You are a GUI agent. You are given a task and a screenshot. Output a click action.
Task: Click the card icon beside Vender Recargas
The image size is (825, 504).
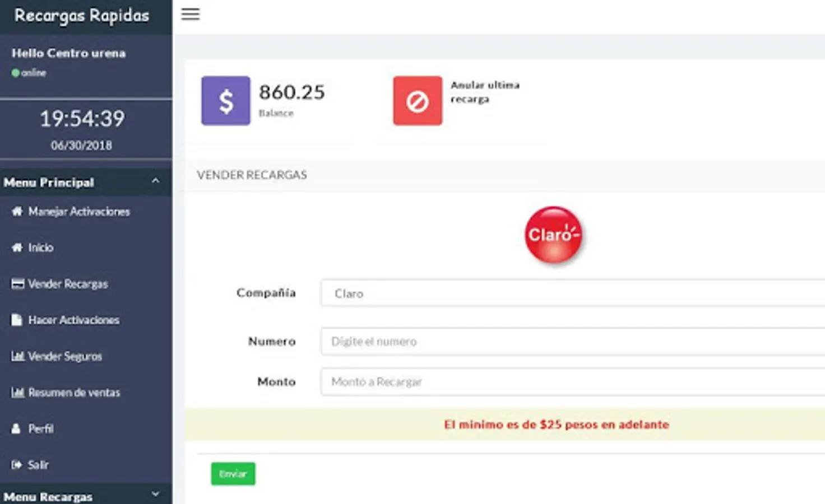click(x=17, y=284)
